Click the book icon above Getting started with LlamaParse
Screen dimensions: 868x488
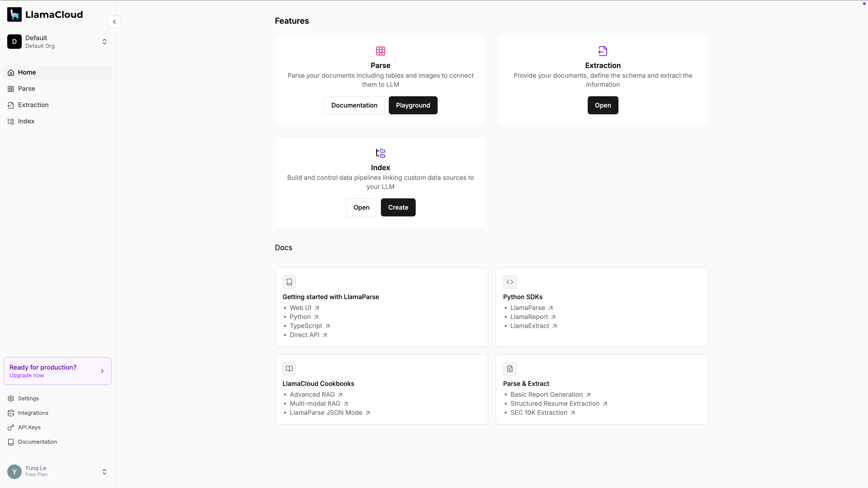click(x=289, y=282)
